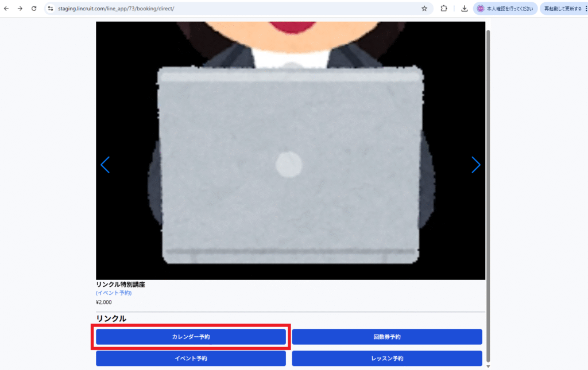Click the カレンダー予約 button
Image resolution: width=588 pixels, height=370 pixels.
pos(191,337)
